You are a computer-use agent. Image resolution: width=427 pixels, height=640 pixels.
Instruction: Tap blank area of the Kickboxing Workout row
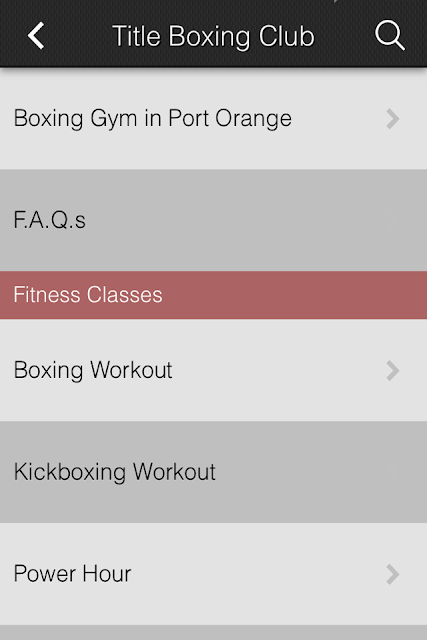(300, 472)
